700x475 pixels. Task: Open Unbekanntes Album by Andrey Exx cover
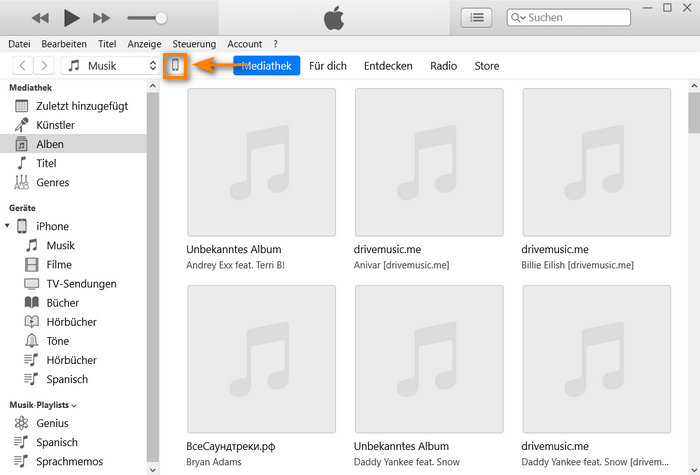click(x=262, y=162)
